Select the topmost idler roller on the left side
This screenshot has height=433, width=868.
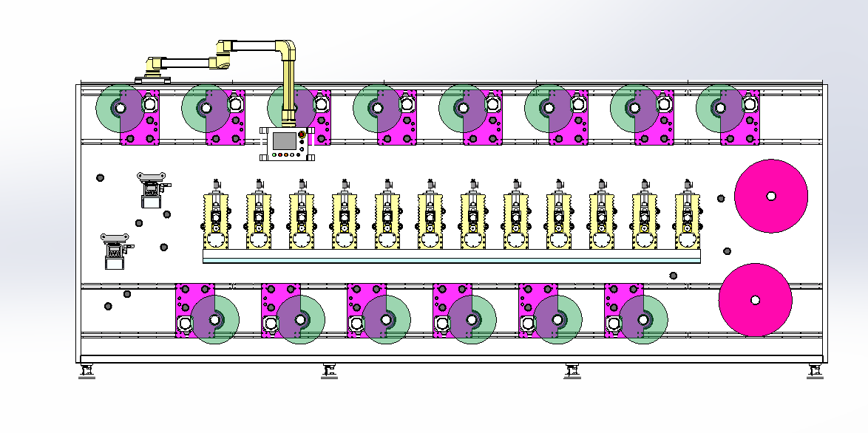[x=101, y=177]
